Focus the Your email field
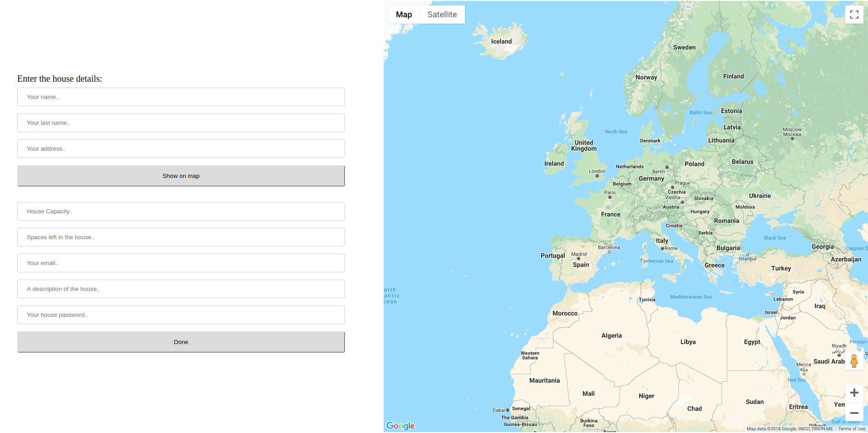This screenshot has height=433, width=868. tap(181, 263)
